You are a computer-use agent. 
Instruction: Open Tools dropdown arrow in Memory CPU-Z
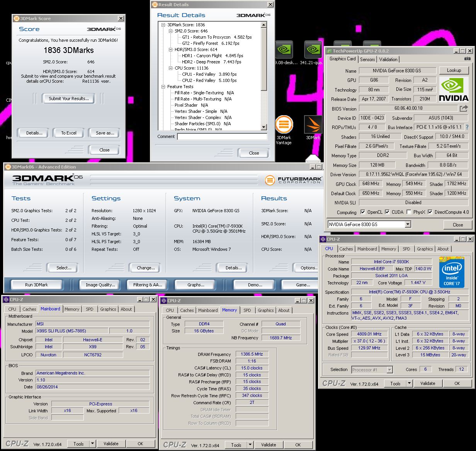click(x=250, y=445)
